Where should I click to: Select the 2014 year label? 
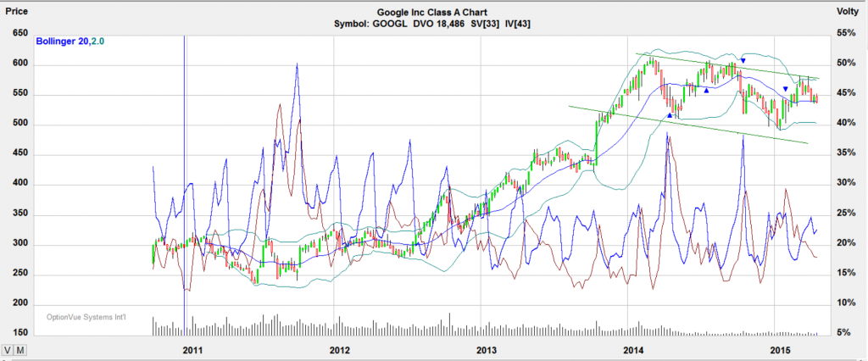pos(633,350)
